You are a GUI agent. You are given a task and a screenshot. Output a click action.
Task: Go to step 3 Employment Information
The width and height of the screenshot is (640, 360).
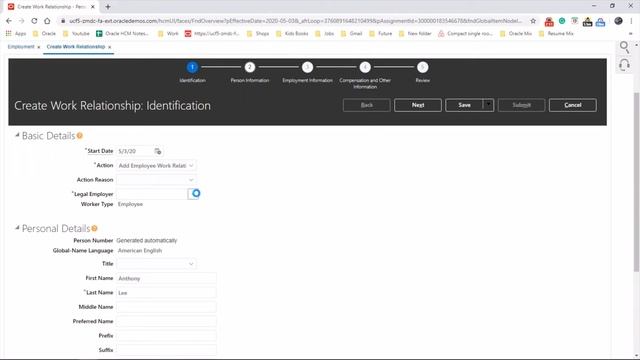307,67
